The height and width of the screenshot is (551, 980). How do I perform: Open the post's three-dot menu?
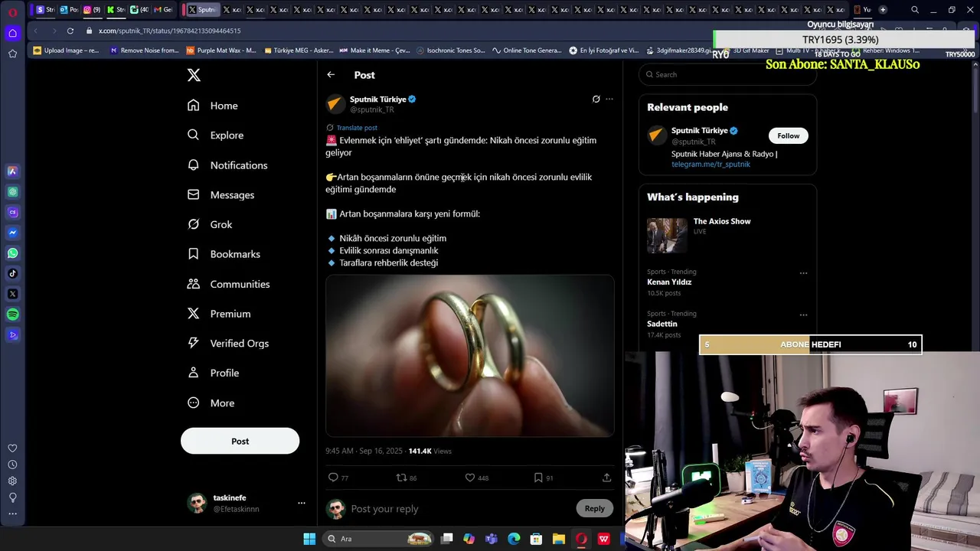(609, 99)
